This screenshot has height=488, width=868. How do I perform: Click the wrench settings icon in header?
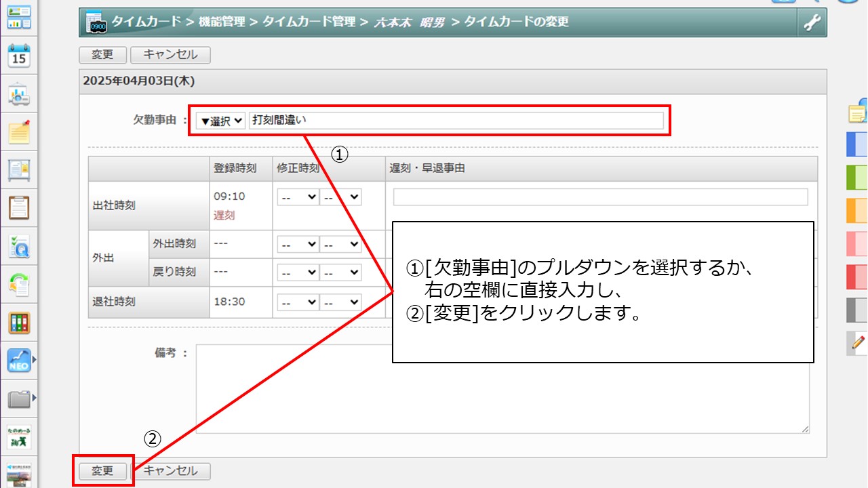pos(812,23)
